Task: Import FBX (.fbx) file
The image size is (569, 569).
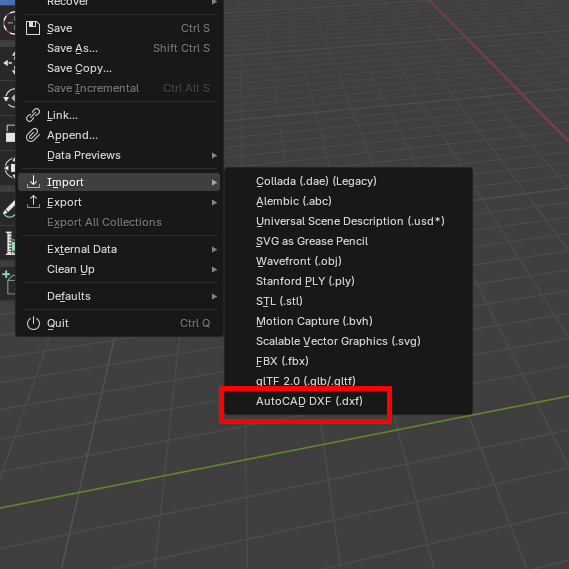Action: click(348, 361)
